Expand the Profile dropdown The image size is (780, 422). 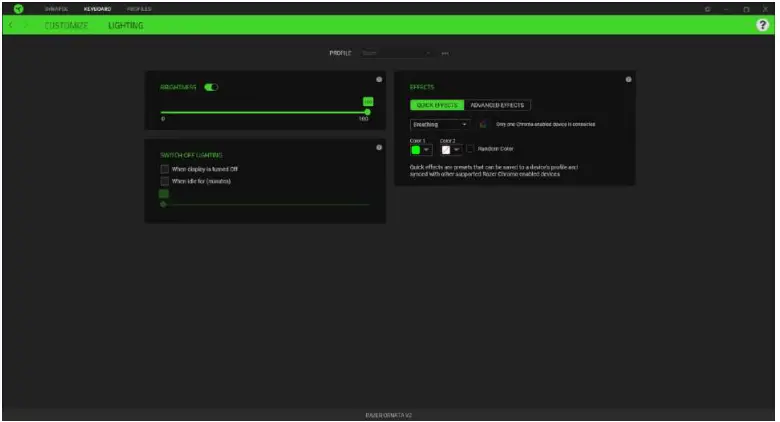point(396,53)
